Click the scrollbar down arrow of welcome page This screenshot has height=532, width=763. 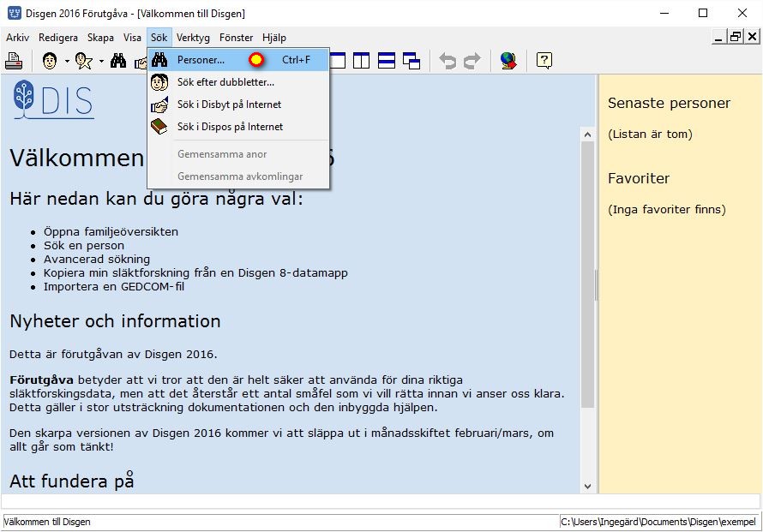(587, 487)
